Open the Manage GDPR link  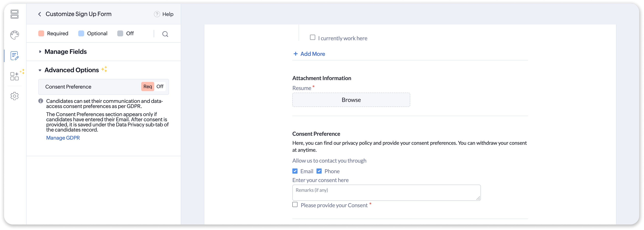point(63,138)
